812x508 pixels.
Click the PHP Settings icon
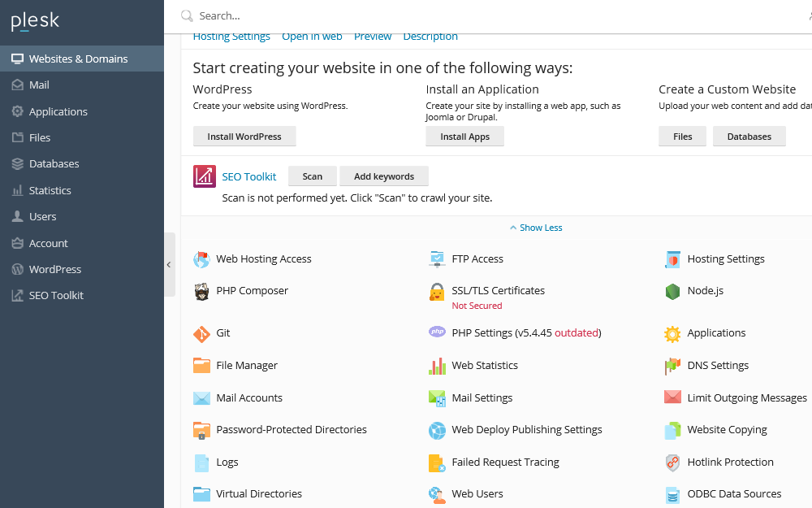click(437, 332)
